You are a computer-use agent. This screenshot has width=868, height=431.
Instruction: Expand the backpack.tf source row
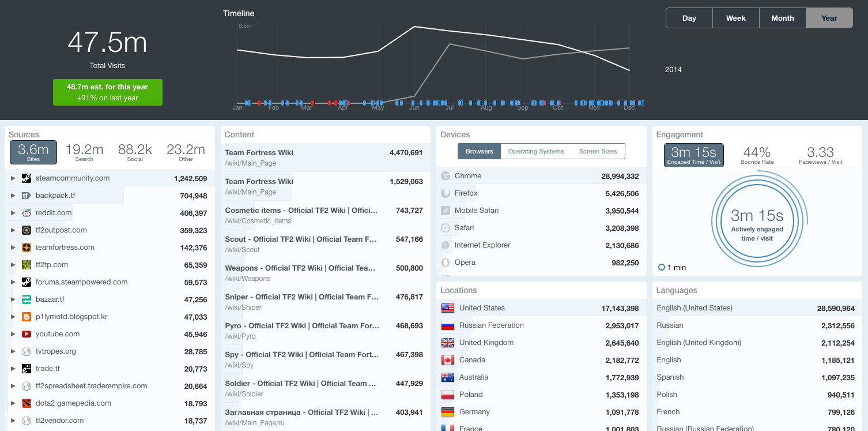tap(13, 196)
